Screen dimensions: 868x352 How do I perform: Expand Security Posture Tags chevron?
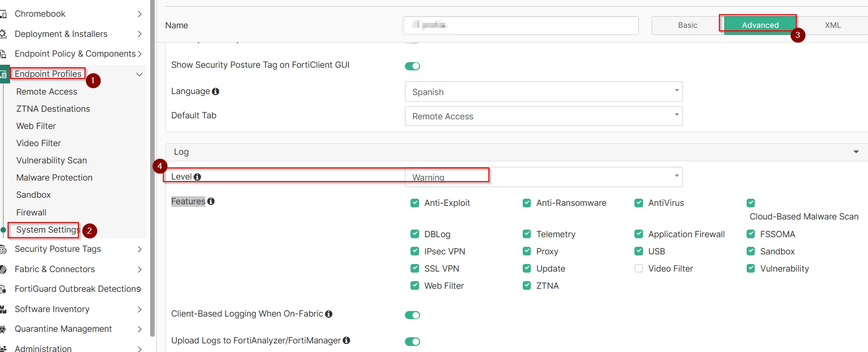(140, 249)
